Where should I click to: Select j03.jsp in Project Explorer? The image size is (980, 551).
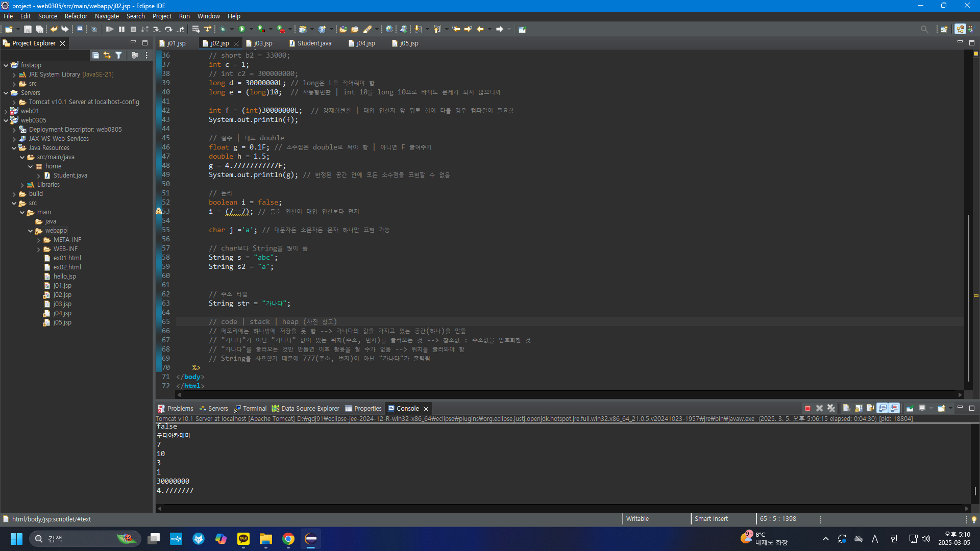pyautogui.click(x=62, y=304)
